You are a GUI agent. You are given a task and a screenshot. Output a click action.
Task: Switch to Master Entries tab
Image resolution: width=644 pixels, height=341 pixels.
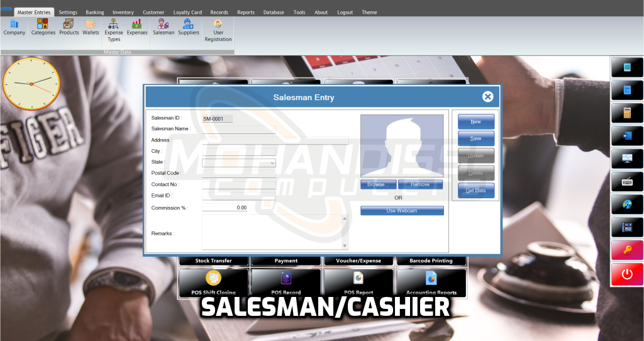pos(34,13)
